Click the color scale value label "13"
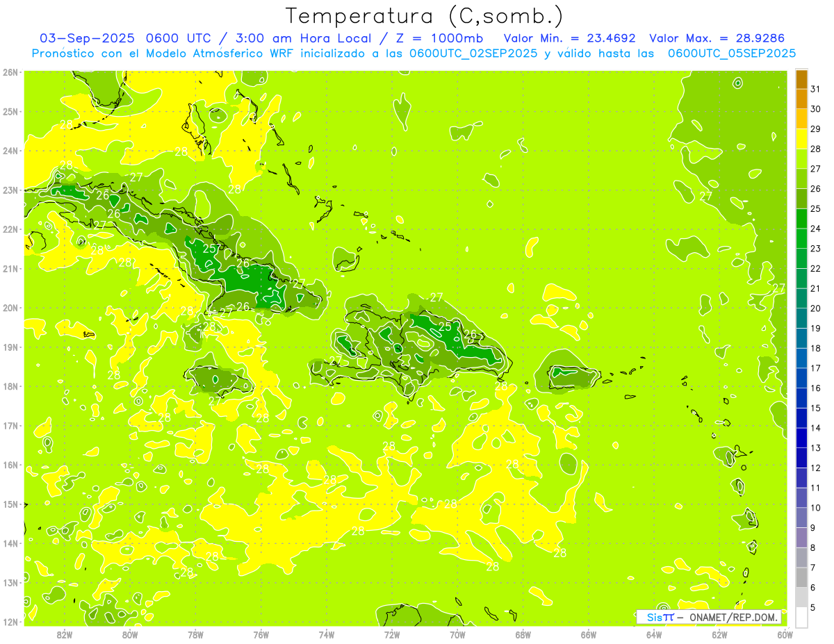This screenshot has height=644, width=834. [815, 448]
